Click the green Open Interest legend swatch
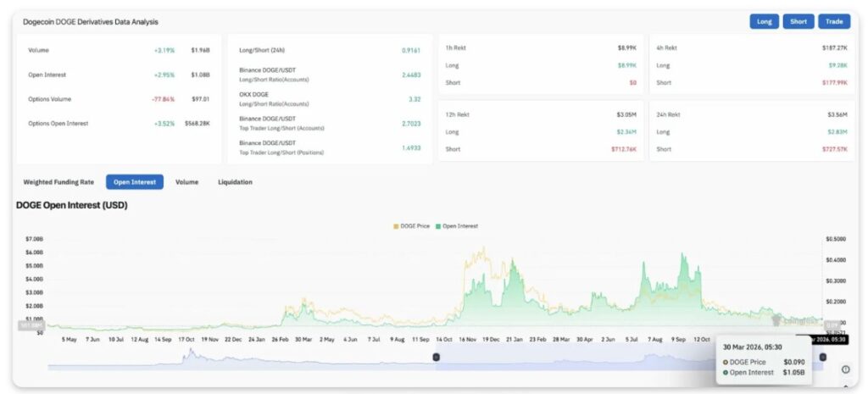Image resolution: width=868 pixels, height=394 pixels. (438, 226)
